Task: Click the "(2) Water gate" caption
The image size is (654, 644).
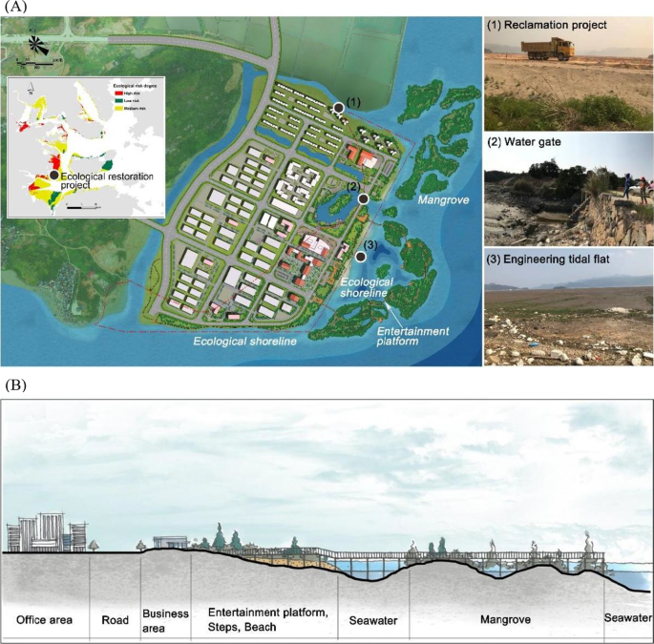Action: point(524,142)
